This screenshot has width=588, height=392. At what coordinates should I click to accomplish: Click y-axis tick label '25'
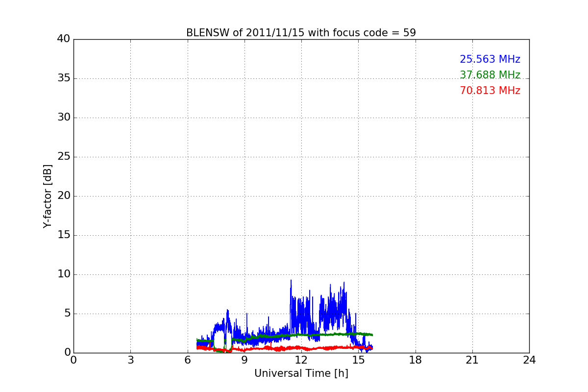pos(64,156)
